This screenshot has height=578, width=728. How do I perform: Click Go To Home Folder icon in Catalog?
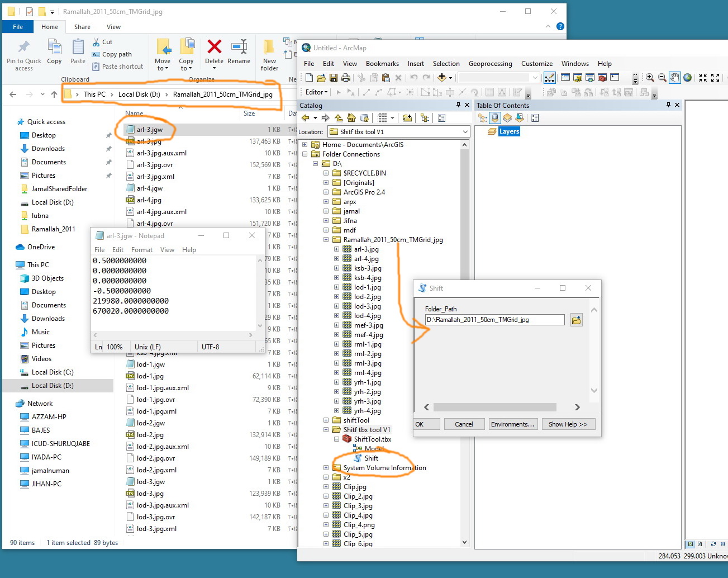pyautogui.click(x=351, y=118)
